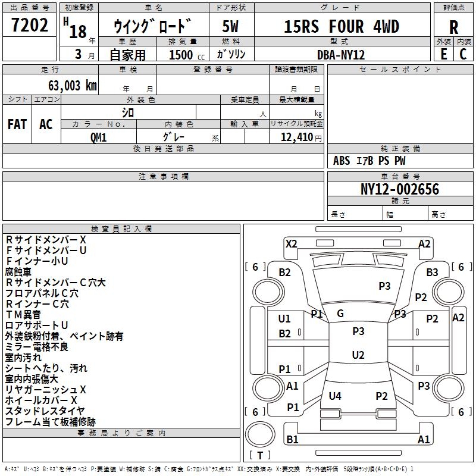Click the ＴＭ異音 inspector note
This screenshot has width=476, height=476.
tap(23, 314)
